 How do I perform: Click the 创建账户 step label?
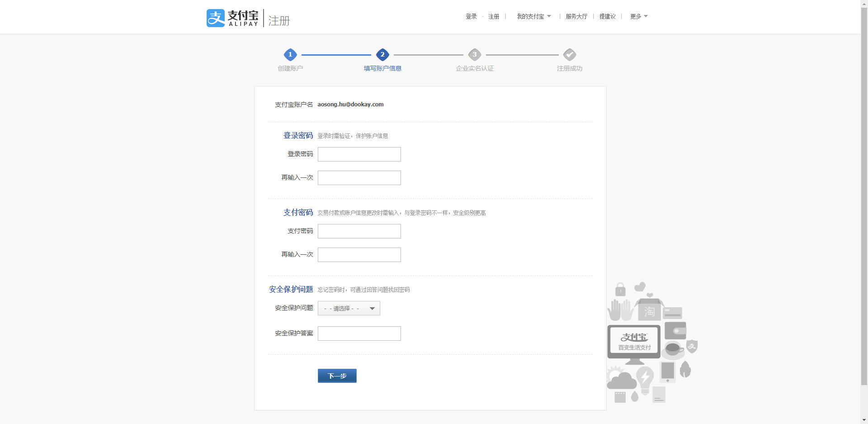[290, 68]
